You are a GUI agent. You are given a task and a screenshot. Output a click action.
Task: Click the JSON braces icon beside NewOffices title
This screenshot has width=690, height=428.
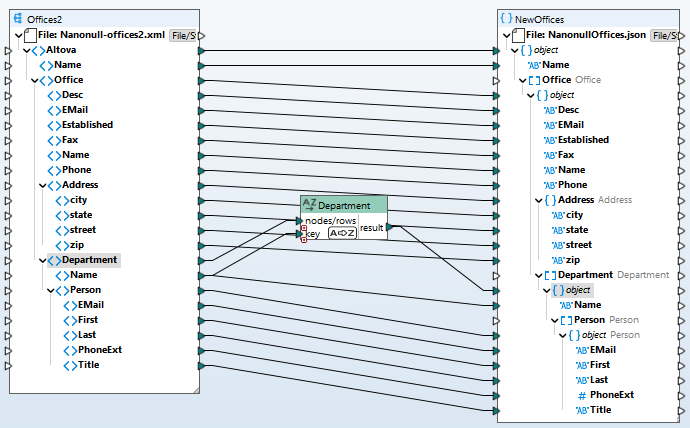506,19
